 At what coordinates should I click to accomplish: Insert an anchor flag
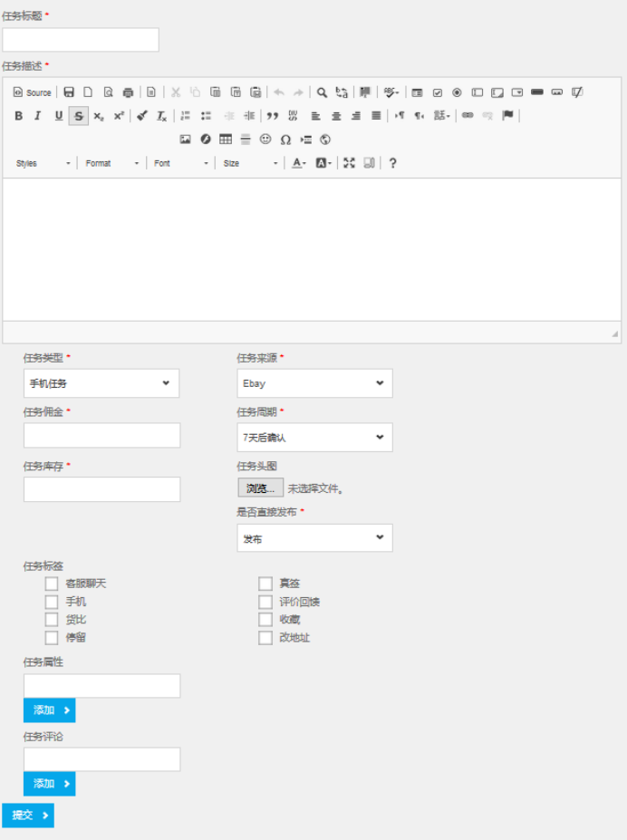pyautogui.click(x=507, y=115)
